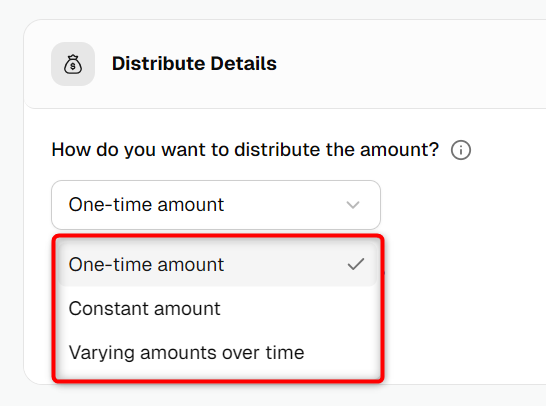Viewport: 546px width, 406px height.
Task: Click the highlighted row with the checkmark
Action: [217, 265]
